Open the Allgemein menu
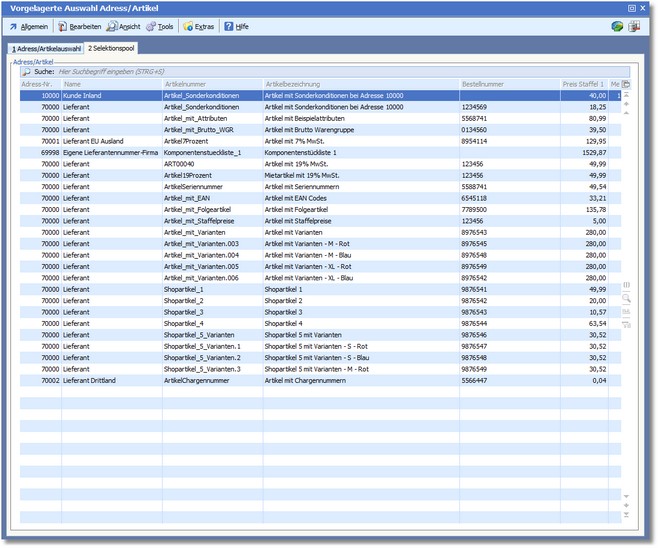This screenshot has width=658, height=548. (29, 27)
